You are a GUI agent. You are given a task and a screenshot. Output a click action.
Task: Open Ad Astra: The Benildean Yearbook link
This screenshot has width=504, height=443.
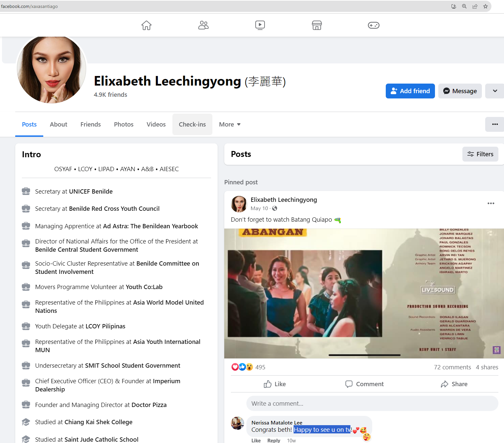[x=151, y=226]
